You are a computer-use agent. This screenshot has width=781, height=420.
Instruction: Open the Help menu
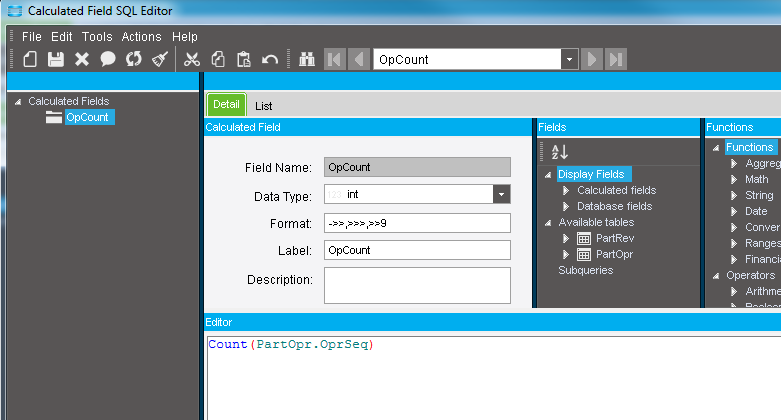point(185,37)
